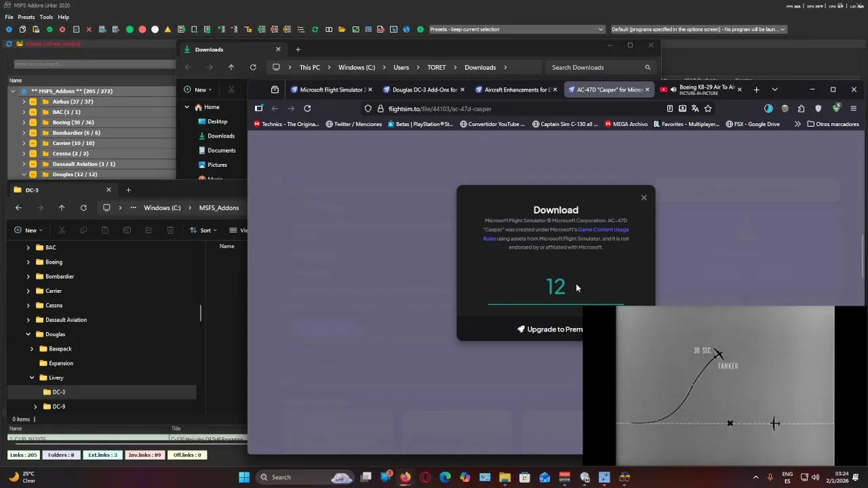Click the 'Links : 205' status indicator

coord(24,455)
